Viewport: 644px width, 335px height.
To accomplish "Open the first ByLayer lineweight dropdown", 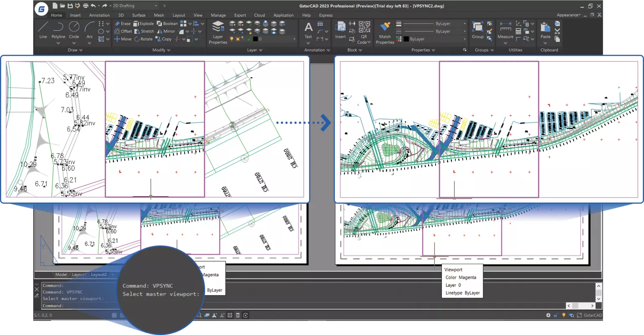I will (434, 24).
